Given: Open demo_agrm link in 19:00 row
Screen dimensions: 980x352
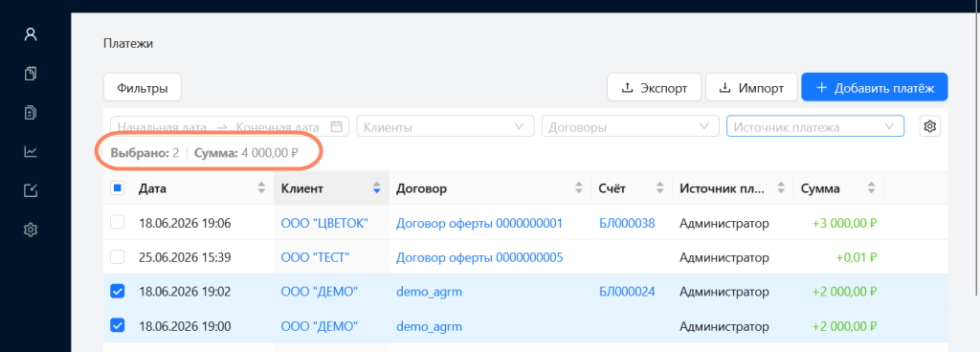Looking at the screenshot, I should 429,326.
